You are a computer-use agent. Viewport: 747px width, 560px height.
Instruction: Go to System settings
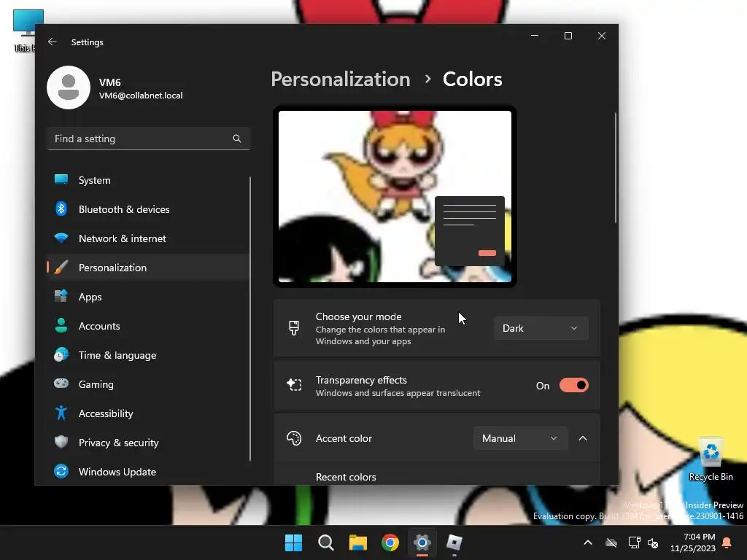tap(147, 180)
